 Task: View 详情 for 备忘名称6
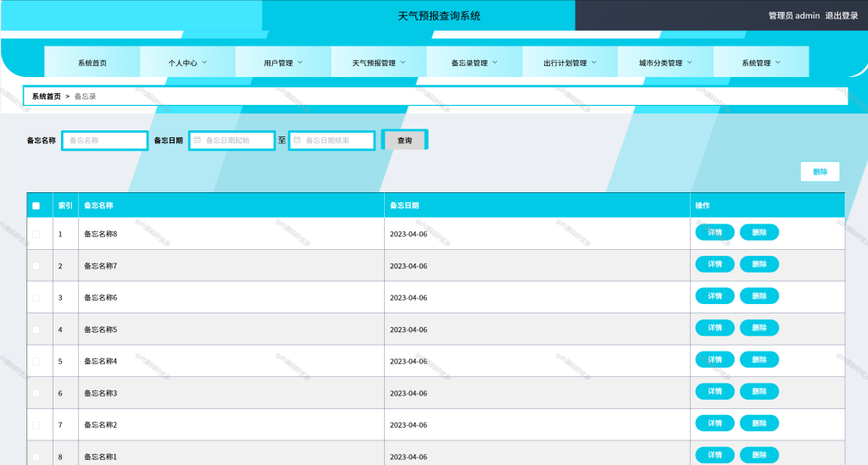(715, 296)
